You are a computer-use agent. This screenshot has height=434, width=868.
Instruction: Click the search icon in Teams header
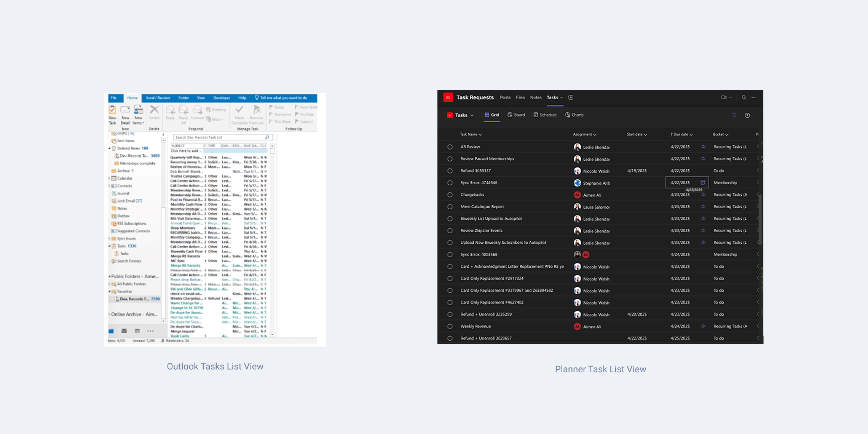point(744,97)
